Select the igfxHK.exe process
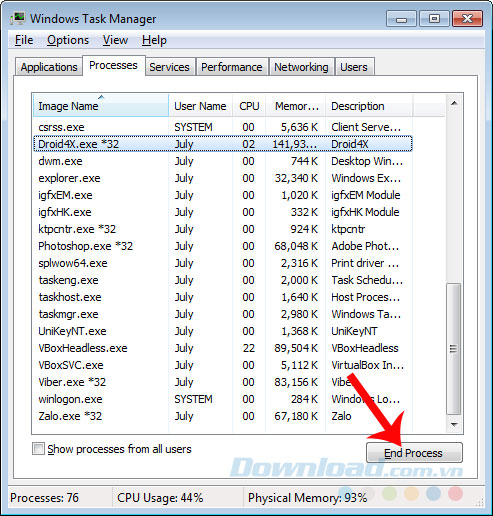The height and width of the screenshot is (516, 493). [x=223, y=212]
